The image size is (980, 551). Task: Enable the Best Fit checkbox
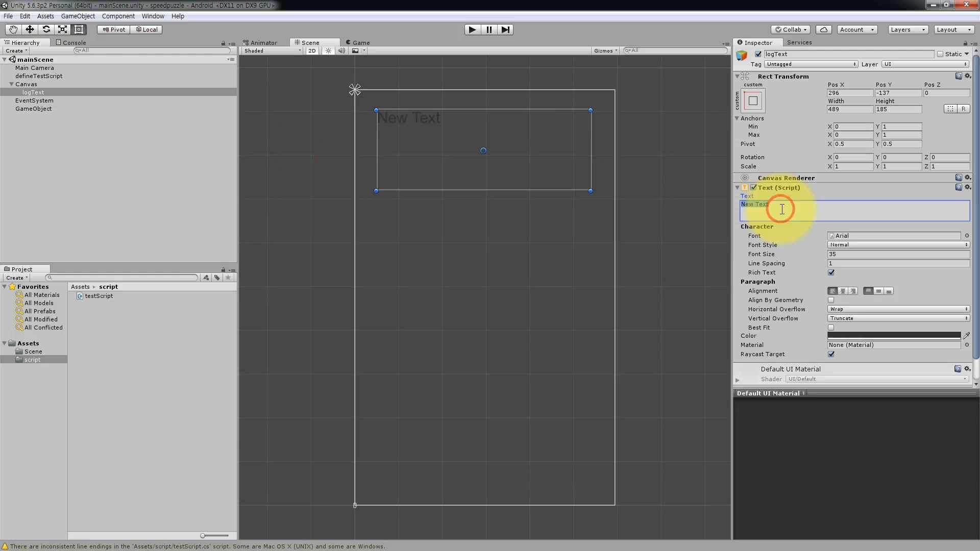pyautogui.click(x=831, y=328)
